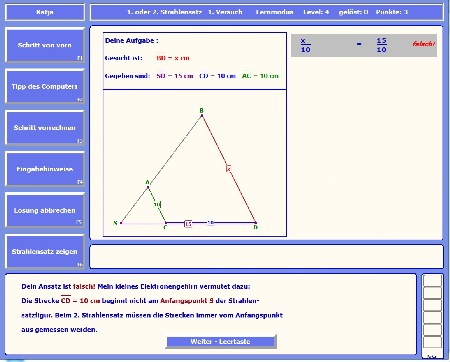Click the empty input field below diagram
Viewport: 450px width, 362px height.
coord(266,256)
